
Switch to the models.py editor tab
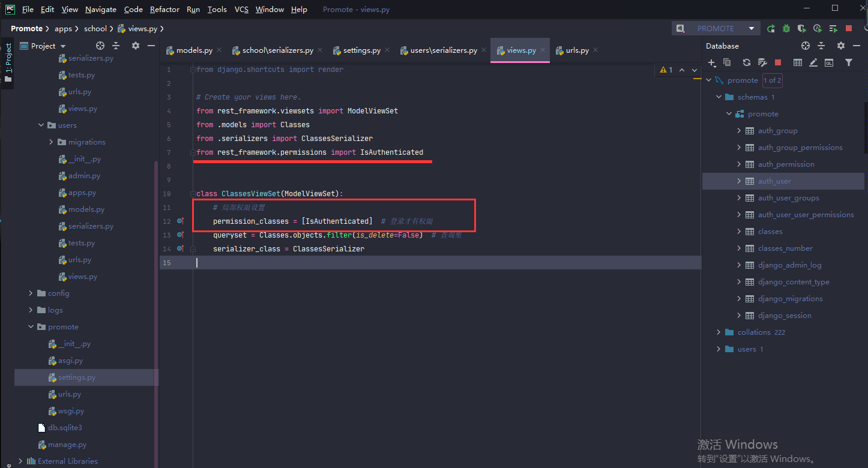(x=194, y=50)
